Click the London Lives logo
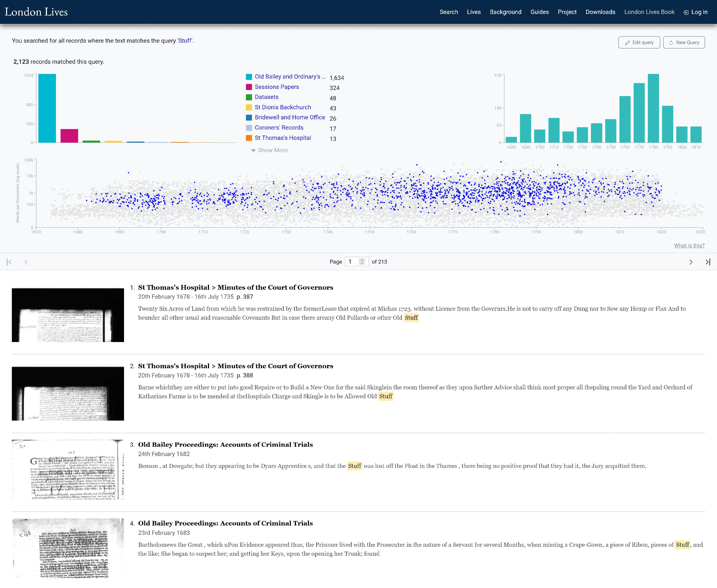Viewport: 717px width, 588px height. (36, 12)
